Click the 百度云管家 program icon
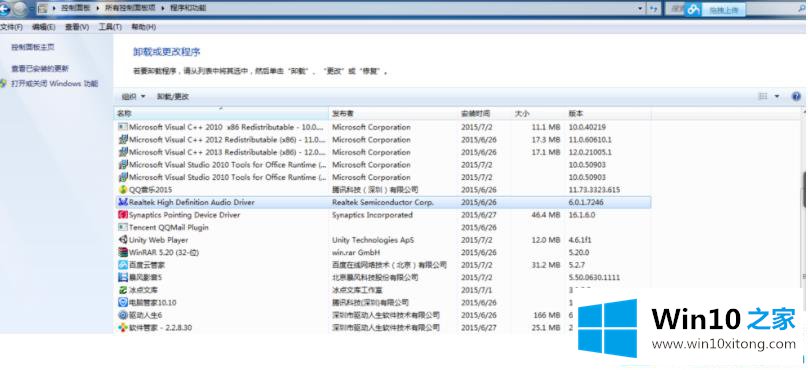The image size is (808, 370). pyautogui.click(x=123, y=265)
